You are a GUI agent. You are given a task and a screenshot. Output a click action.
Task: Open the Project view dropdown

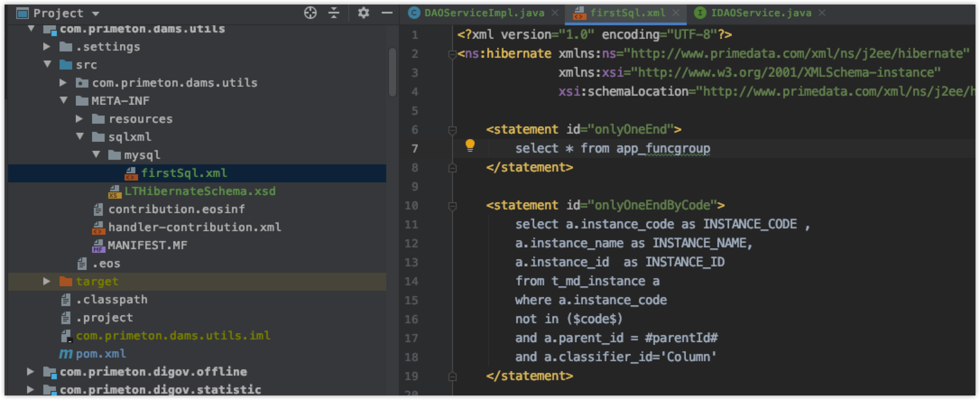[x=95, y=14]
